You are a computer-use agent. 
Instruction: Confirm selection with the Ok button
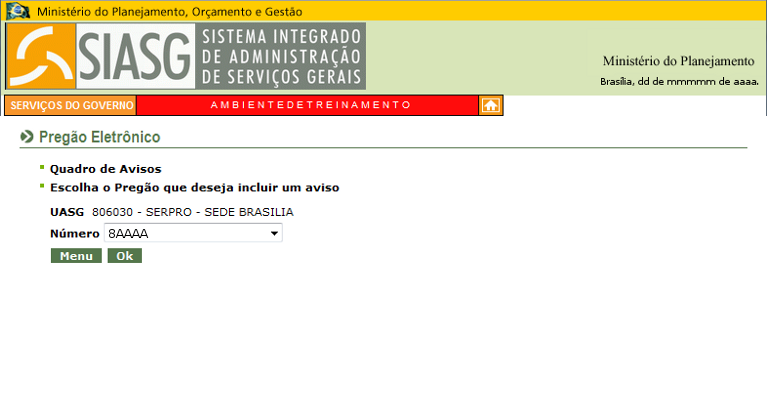point(125,256)
